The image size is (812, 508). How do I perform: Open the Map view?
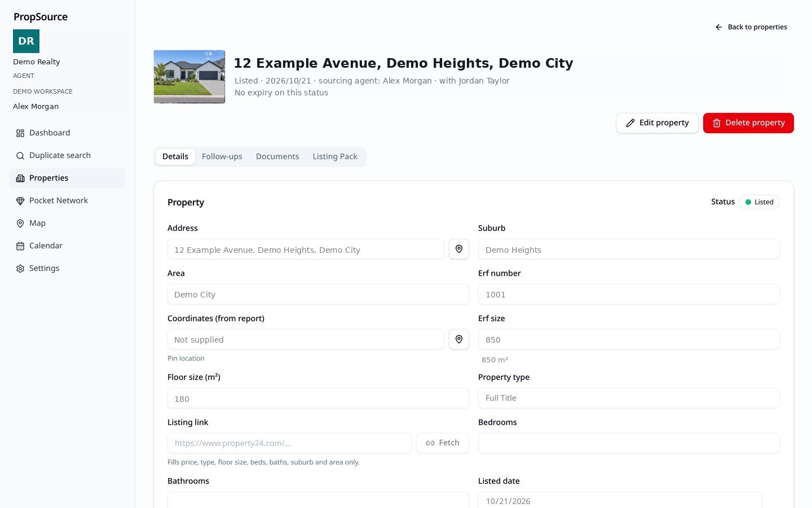point(67,224)
